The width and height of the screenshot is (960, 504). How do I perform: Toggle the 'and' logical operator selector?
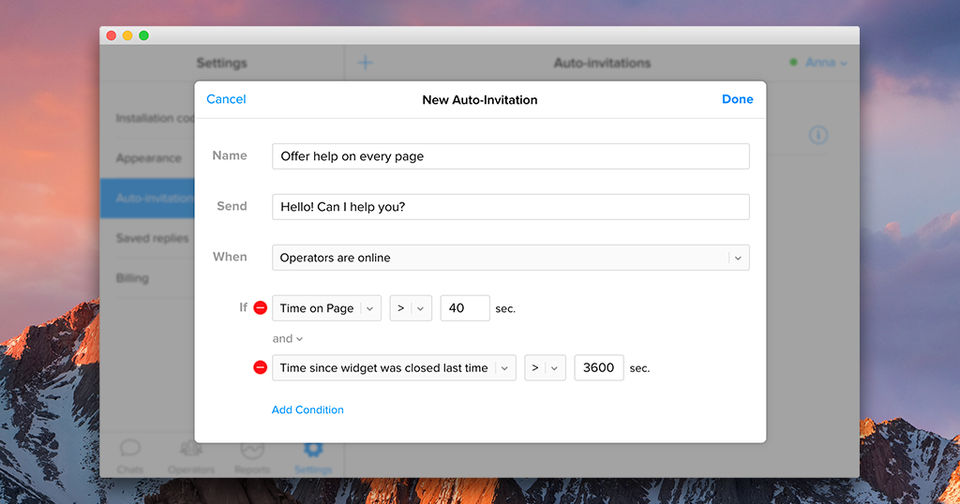287,339
